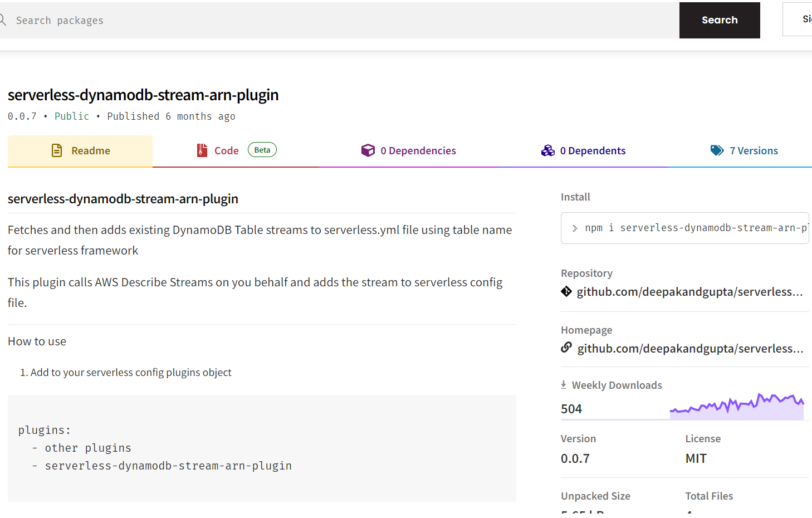This screenshot has width=812, height=518.
Task: Click the Homepage chain link icon
Action: (x=566, y=348)
